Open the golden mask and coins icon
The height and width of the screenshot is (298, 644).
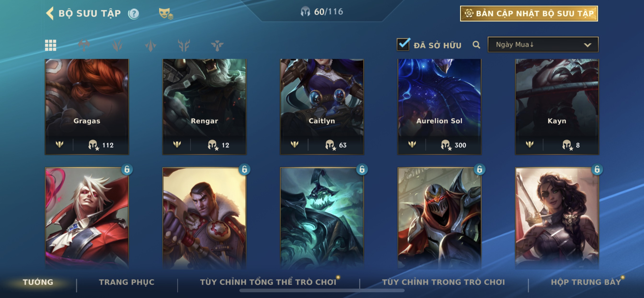(x=166, y=13)
